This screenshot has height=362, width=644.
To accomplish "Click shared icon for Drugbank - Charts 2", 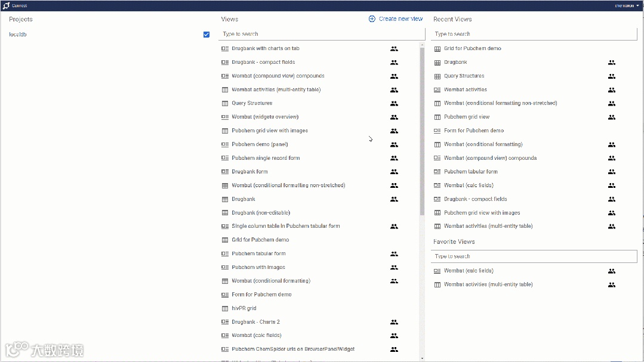I will pyautogui.click(x=394, y=322).
